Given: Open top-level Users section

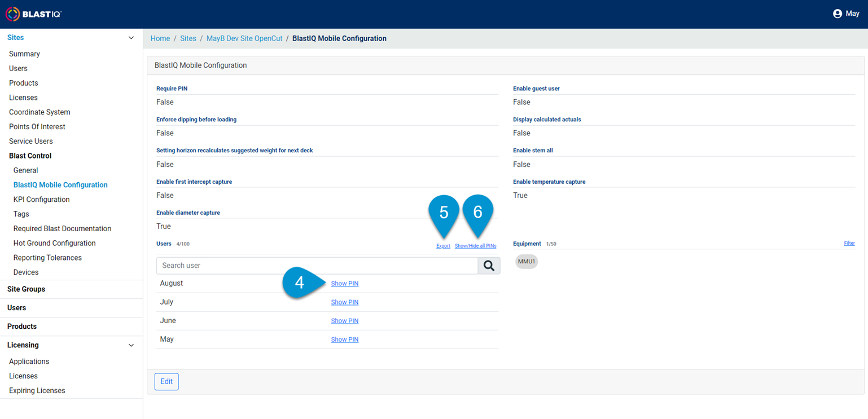Looking at the screenshot, I should pyautogui.click(x=16, y=308).
